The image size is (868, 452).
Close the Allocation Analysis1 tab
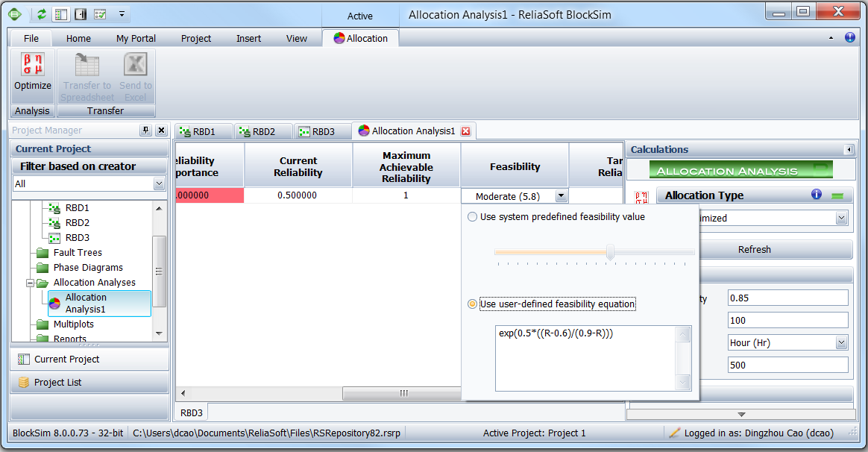click(x=465, y=131)
